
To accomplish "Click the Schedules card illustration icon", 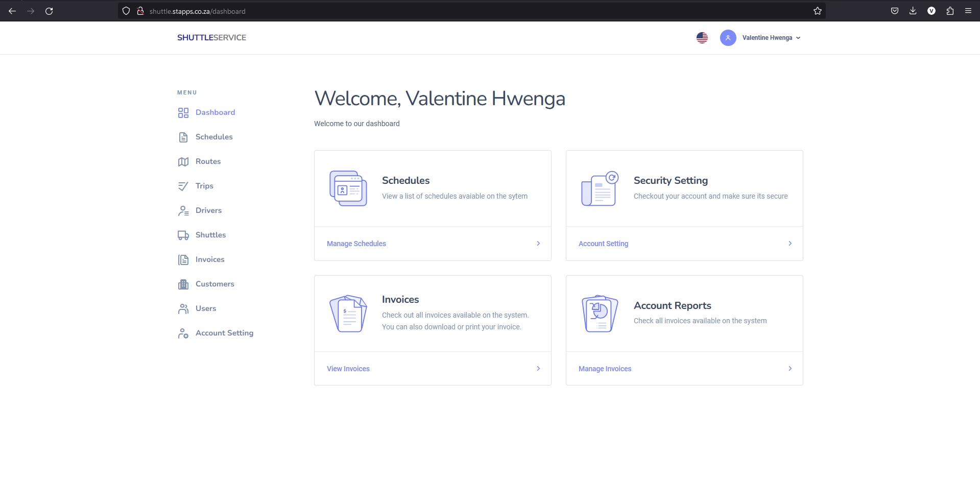I will [x=348, y=188].
